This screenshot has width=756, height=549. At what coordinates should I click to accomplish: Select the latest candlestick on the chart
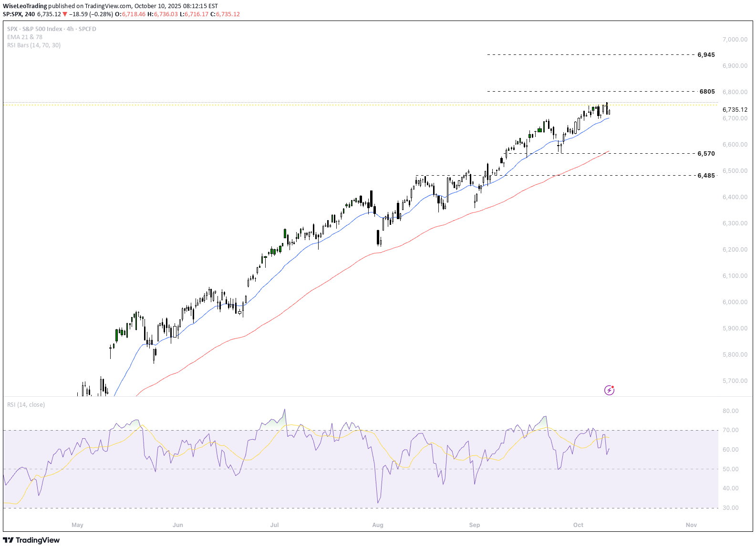(x=609, y=112)
